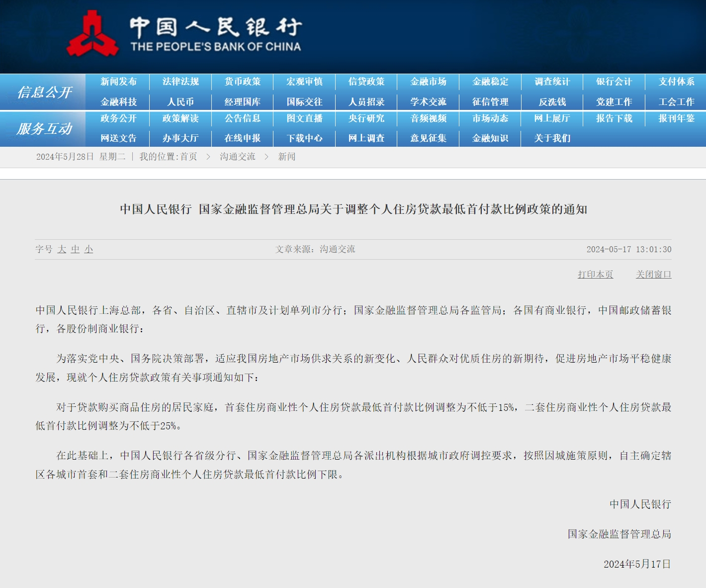Select 音频视频 from the navigation
This screenshot has height=588, width=706.
tap(429, 119)
